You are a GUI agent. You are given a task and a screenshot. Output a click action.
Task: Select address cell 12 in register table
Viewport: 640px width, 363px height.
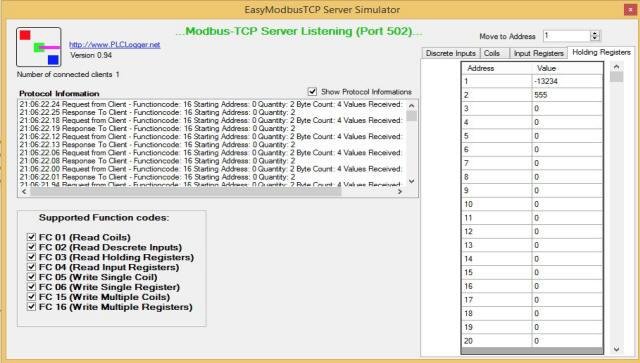pos(497,232)
